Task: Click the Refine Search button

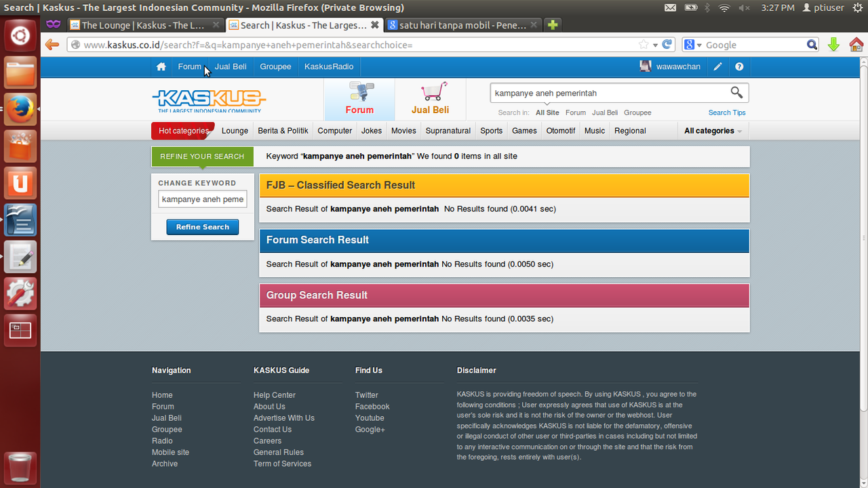Action: (203, 227)
